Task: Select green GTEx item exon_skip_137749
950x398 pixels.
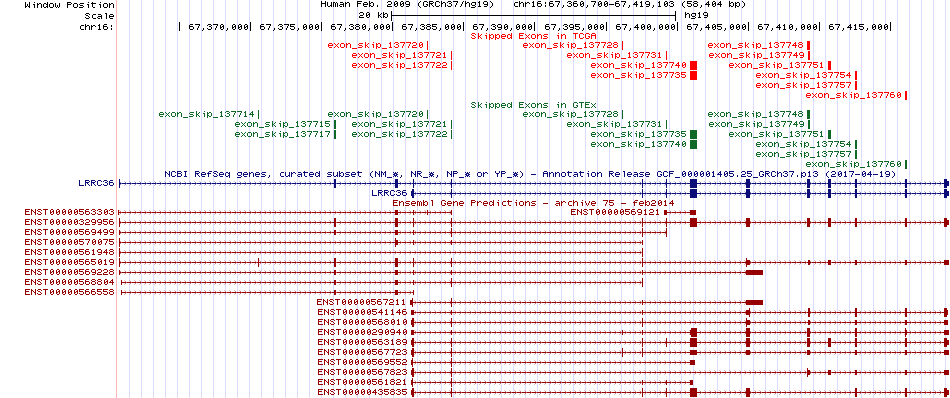Action: 756,124
